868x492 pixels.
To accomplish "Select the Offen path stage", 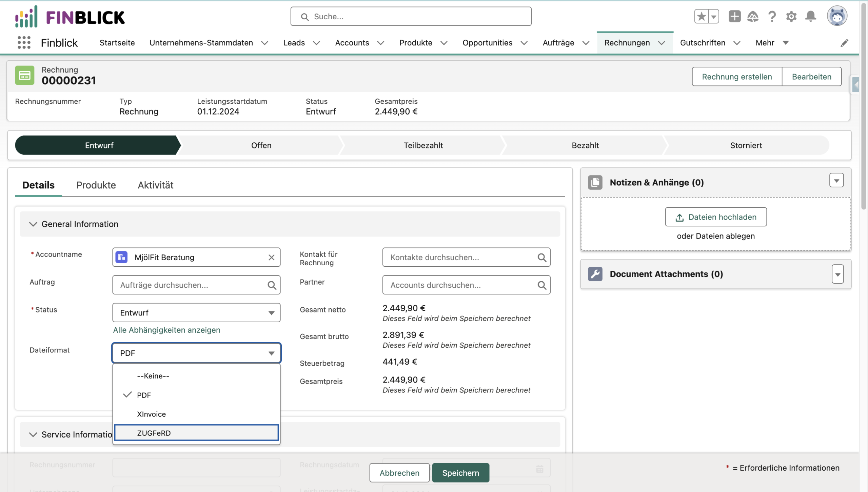I will 261,145.
